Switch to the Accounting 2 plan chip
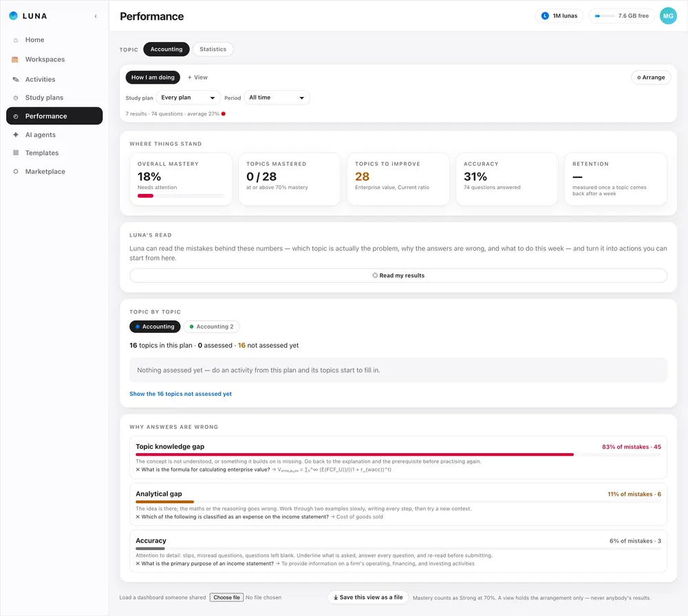Image resolution: width=688 pixels, height=616 pixels. coord(211,327)
